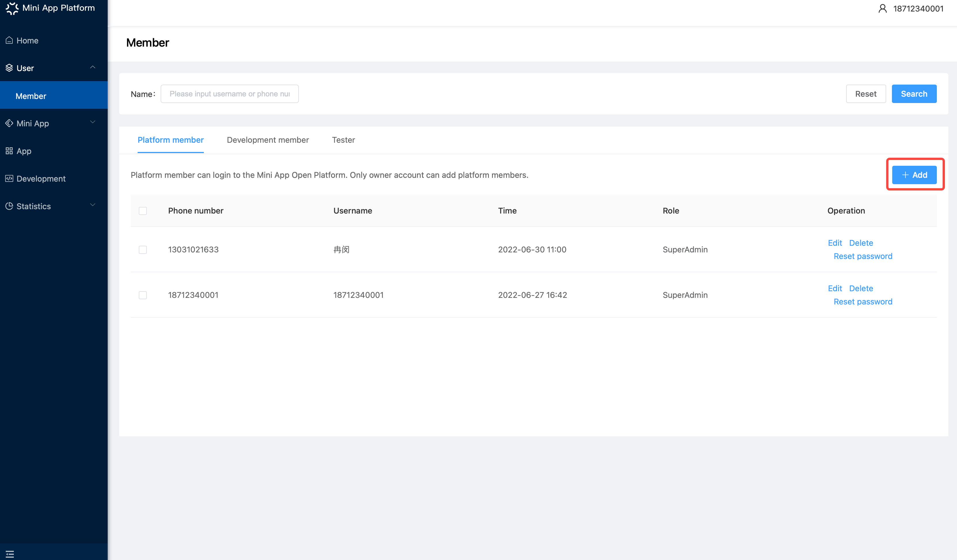Click the App grid icon

pyautogui.click(x=10, y=151)
